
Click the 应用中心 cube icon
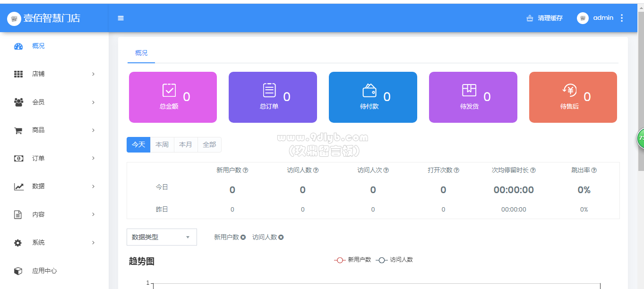[x=18, y=271]
